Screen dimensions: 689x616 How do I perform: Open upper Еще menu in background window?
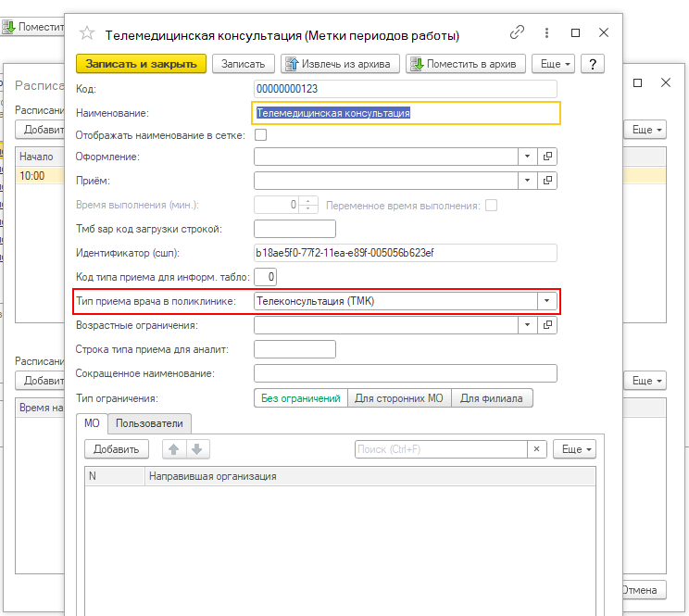pyautogui.click(x=645, y=130)
